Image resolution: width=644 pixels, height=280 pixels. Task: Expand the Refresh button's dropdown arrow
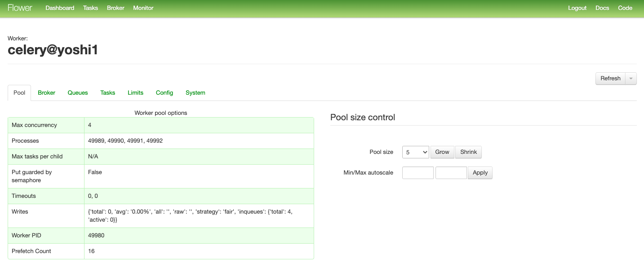point(631,78)
